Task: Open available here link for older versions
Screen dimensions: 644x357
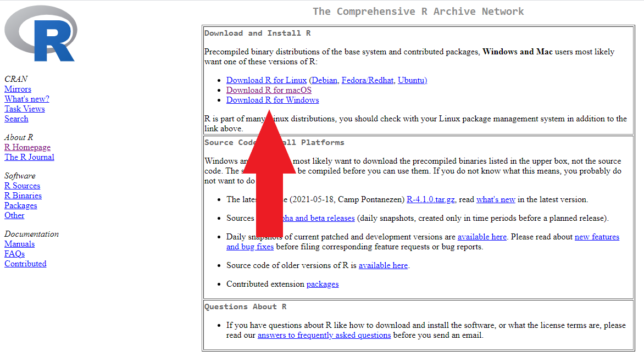Action: 383,265
